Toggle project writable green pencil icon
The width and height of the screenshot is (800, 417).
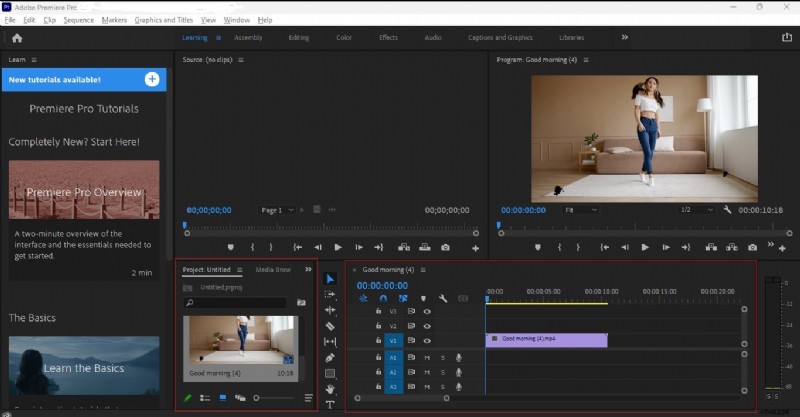point(187,398)
